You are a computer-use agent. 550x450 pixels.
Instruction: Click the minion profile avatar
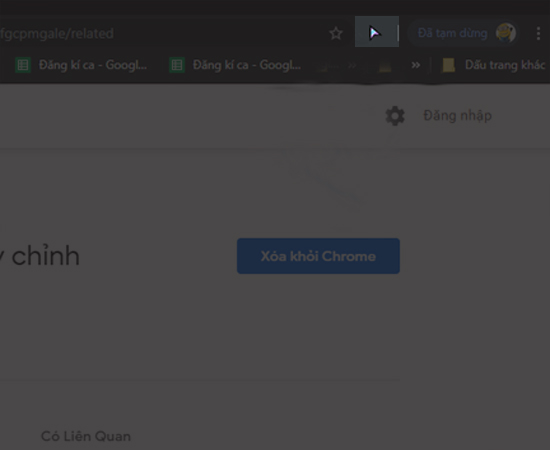point(505,33)
